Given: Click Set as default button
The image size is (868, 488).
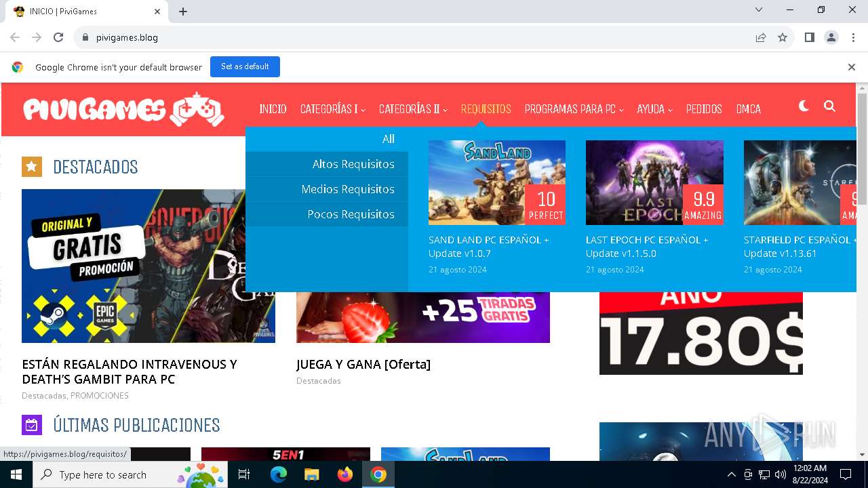Looking at the screenshot, I should click(245, 66).
